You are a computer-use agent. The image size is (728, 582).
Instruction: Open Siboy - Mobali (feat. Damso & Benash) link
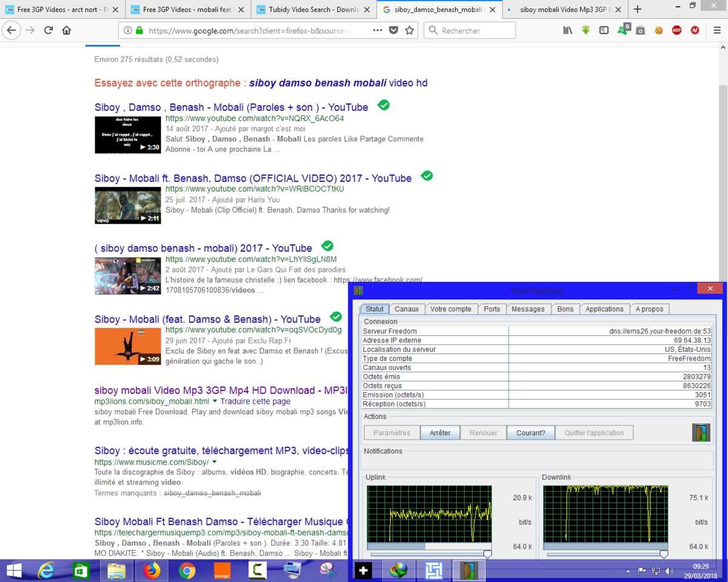click(x=207, y=319)
